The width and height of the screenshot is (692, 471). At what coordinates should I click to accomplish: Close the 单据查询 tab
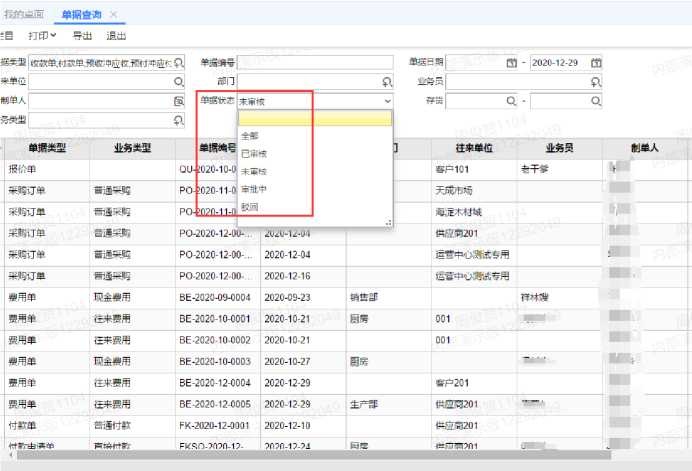tap(113, 15)
